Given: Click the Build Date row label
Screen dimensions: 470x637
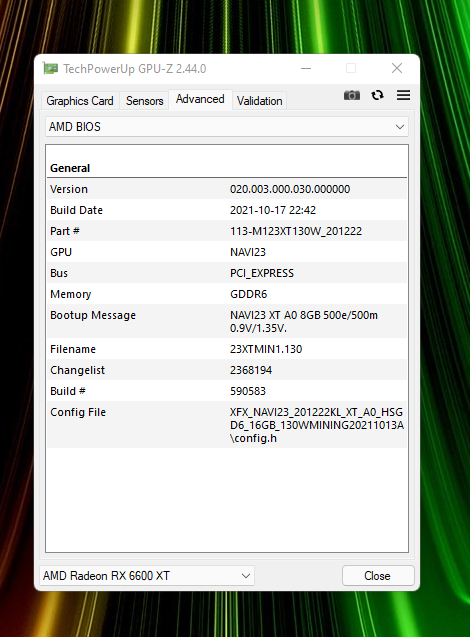Looking at the screenshot, I should [76, 210].
